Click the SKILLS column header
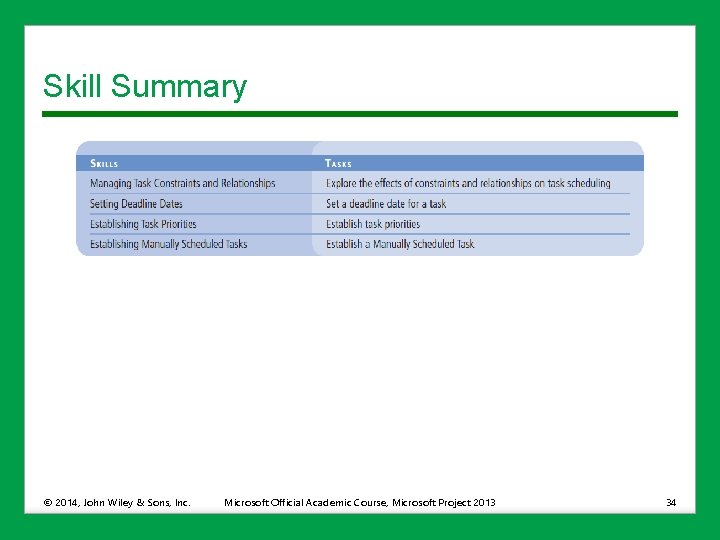The image size is (720, 540). [104, 163]
